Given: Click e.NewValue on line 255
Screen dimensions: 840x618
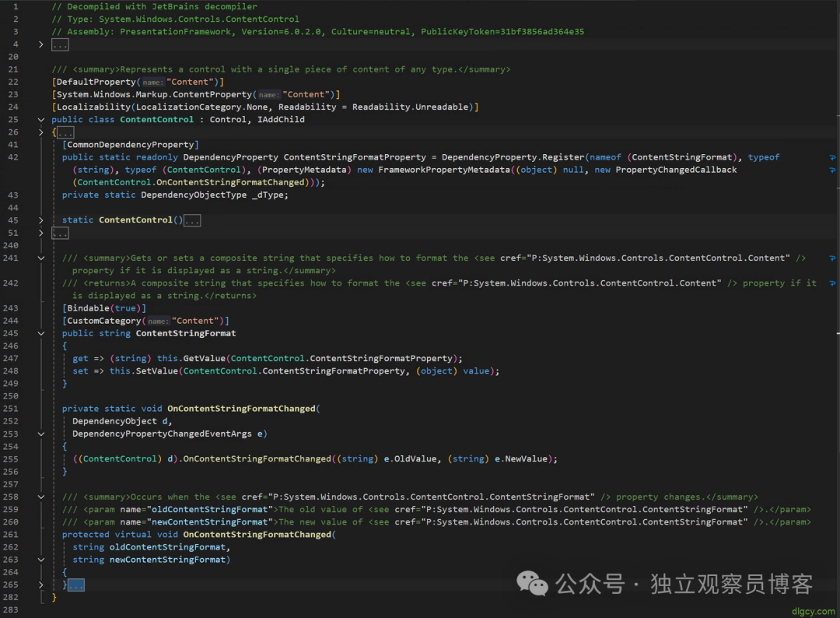Looking at the screenshot, I should pyautogui.click(x=520, y=459).
